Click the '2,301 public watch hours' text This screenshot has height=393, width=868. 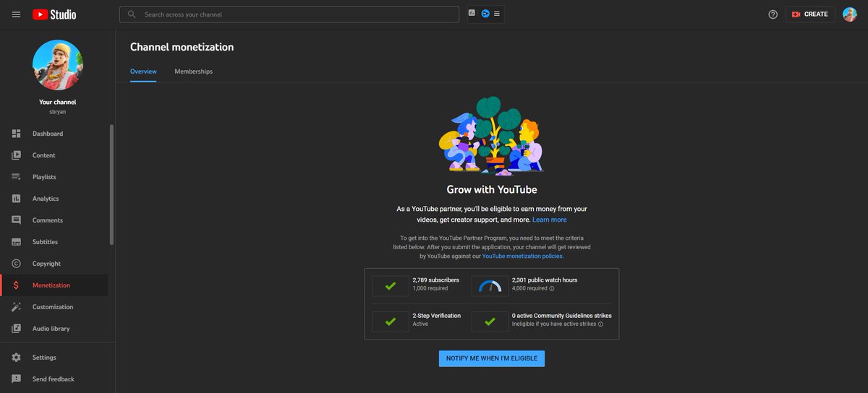coord(545,280)
